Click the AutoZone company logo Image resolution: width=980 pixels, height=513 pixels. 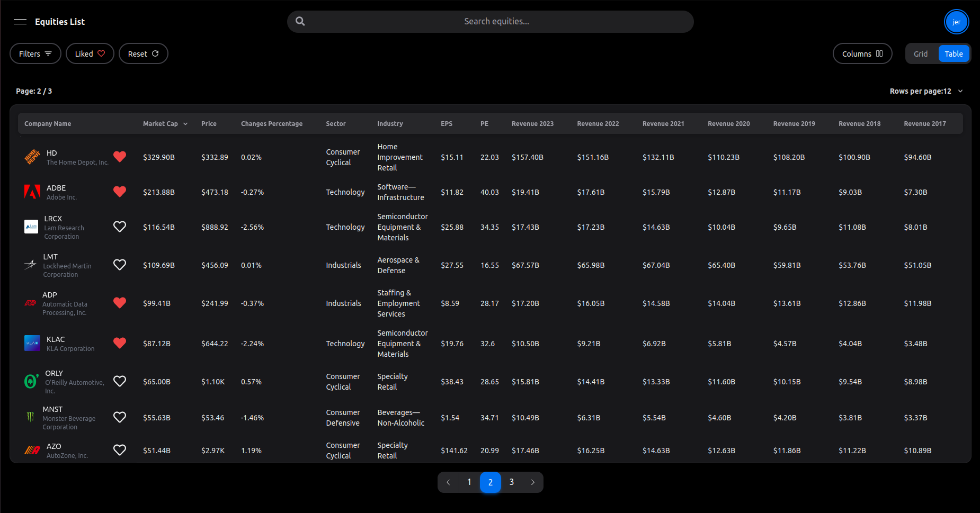[32, 450]
